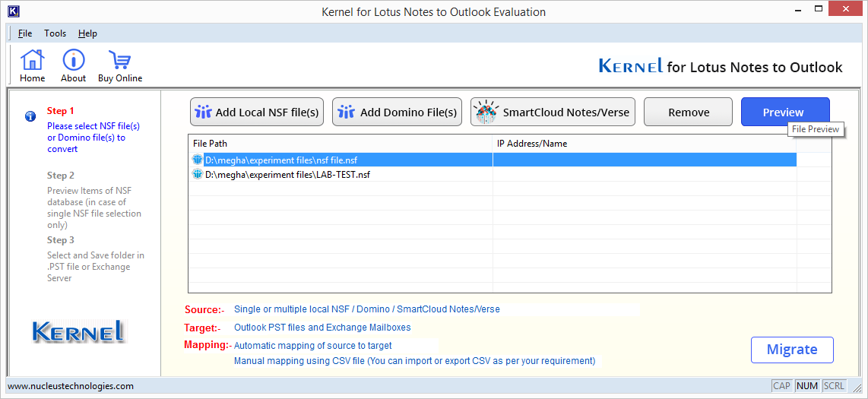Click www.nucleustechnologies.com in status bar
This screenshot has height=399, width=868.
71,386
